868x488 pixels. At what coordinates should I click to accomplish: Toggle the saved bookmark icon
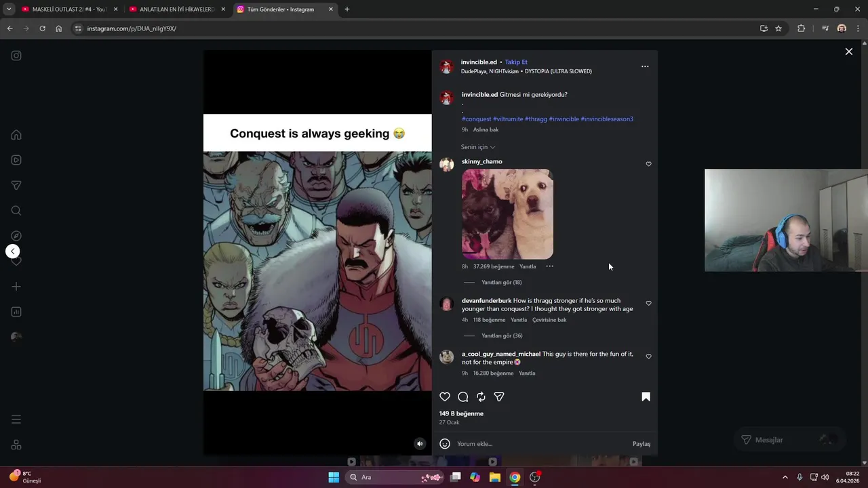click(646, 396)
